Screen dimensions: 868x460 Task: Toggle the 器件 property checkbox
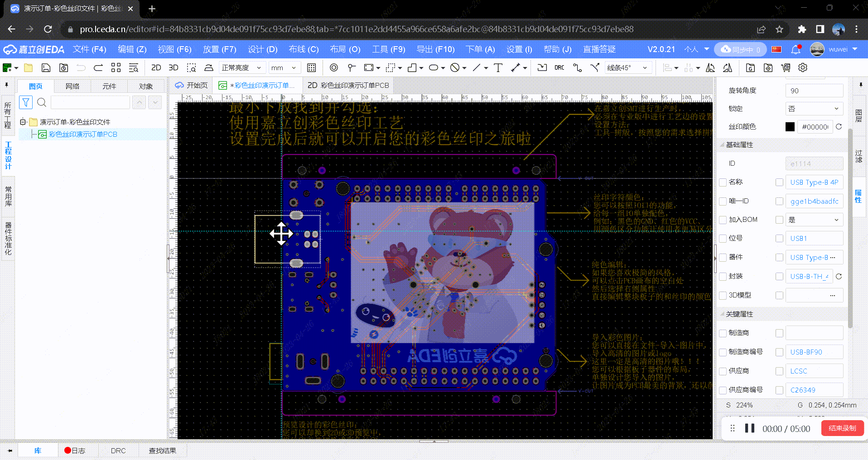coord(723,258)
